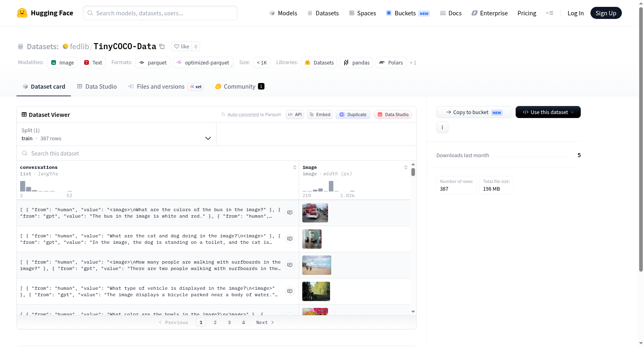Screen dimensions: 644x347
Task: Select the optimized-parquet format tag
Action: click(203, 62)
